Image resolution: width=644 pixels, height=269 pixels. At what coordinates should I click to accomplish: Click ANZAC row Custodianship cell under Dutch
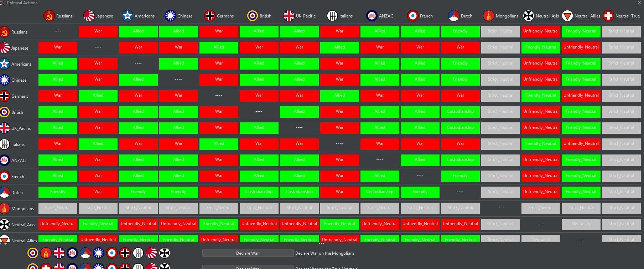coord(460,160)
